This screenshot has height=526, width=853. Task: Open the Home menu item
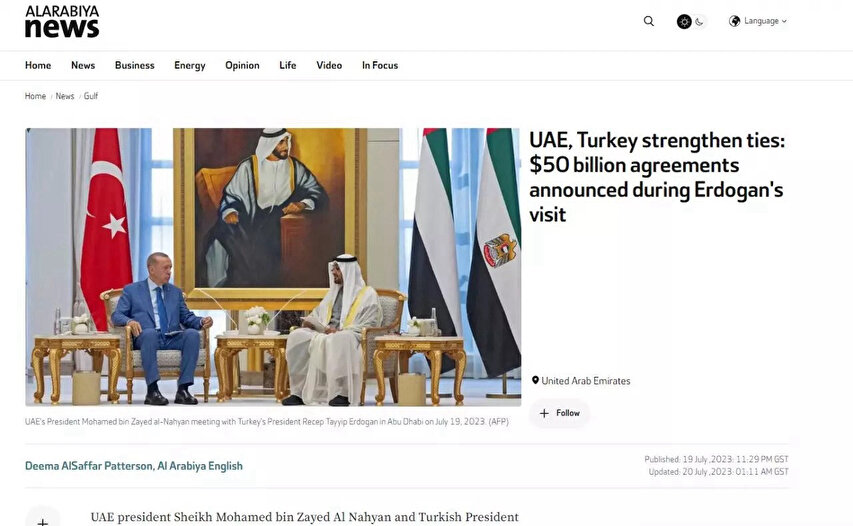[x=38, y=65]
